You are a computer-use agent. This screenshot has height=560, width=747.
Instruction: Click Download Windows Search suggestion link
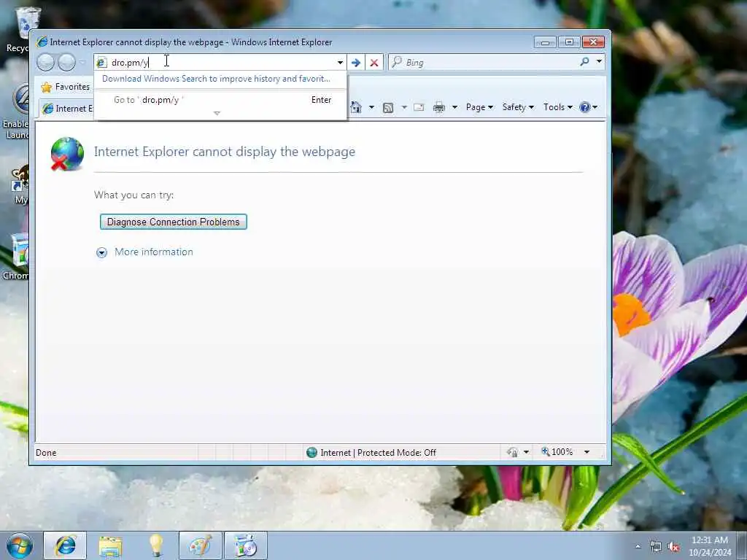point(216,79)
